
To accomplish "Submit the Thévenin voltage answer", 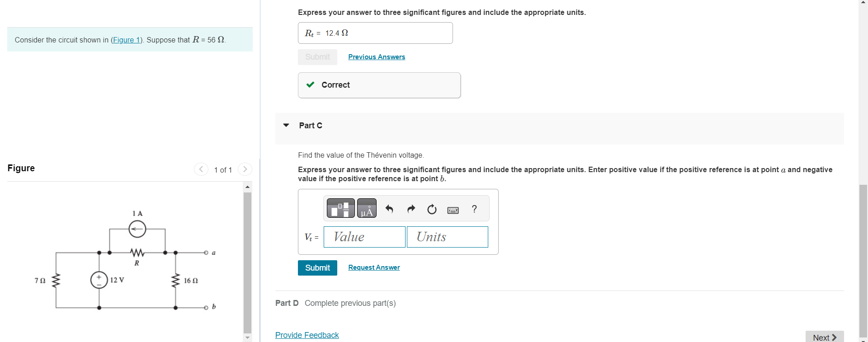I will 317,267.
